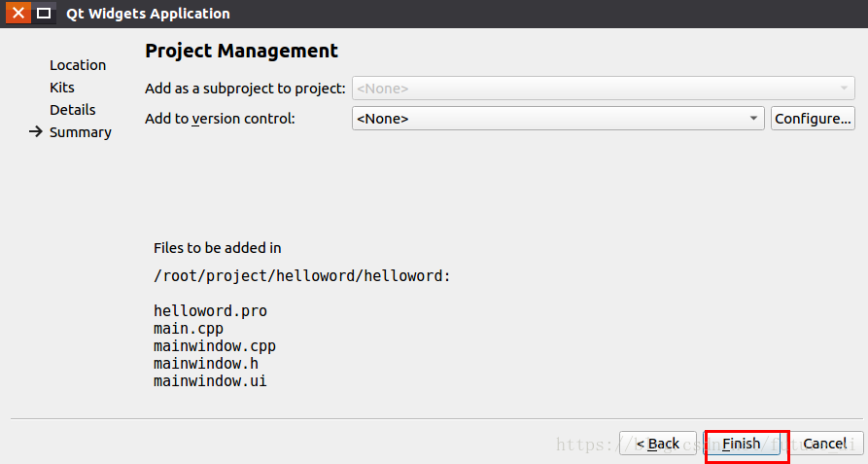Screen dimensions: 868x464
Task: Click the /root/project/helloword/helloword path text
Action: [x=301, y=275]
